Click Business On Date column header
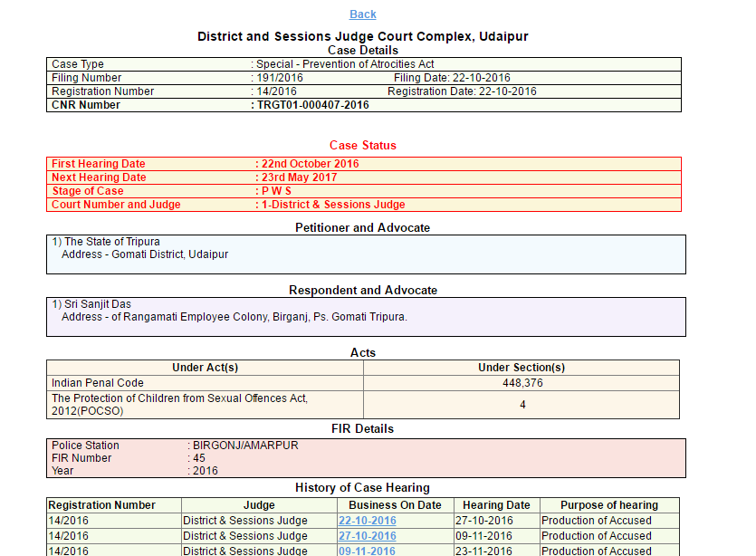 click(x=395, y=505)
